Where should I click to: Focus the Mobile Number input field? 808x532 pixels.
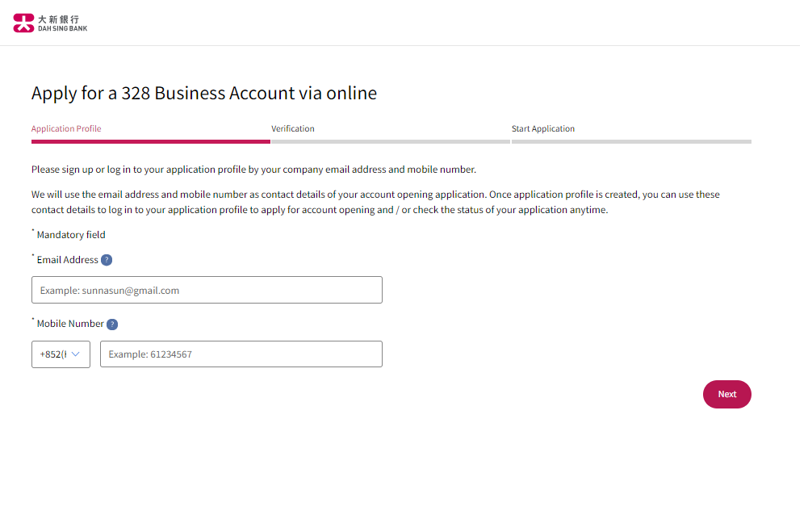[241, 354]
